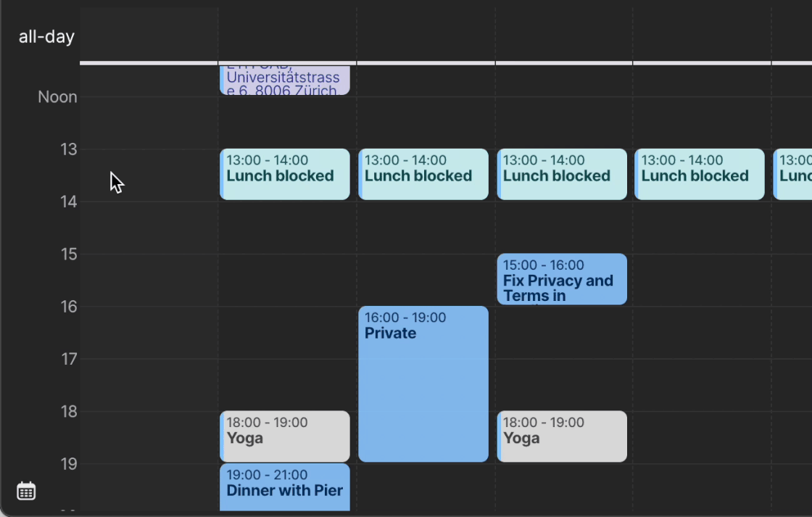The width and height of the screenshot is (812, 517).
Task: Select the 17 hour label
Action: pyautogui.click(x=68, y=360)
